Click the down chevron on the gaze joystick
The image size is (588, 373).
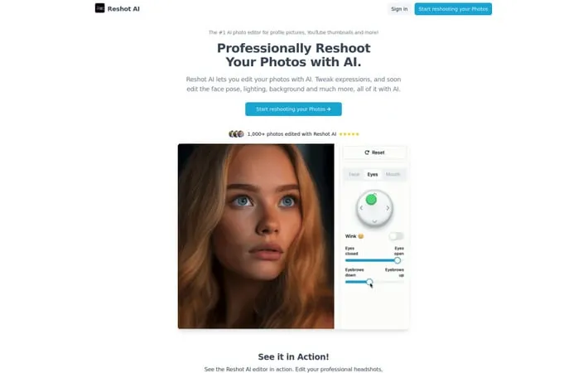[x=374, y=221]
